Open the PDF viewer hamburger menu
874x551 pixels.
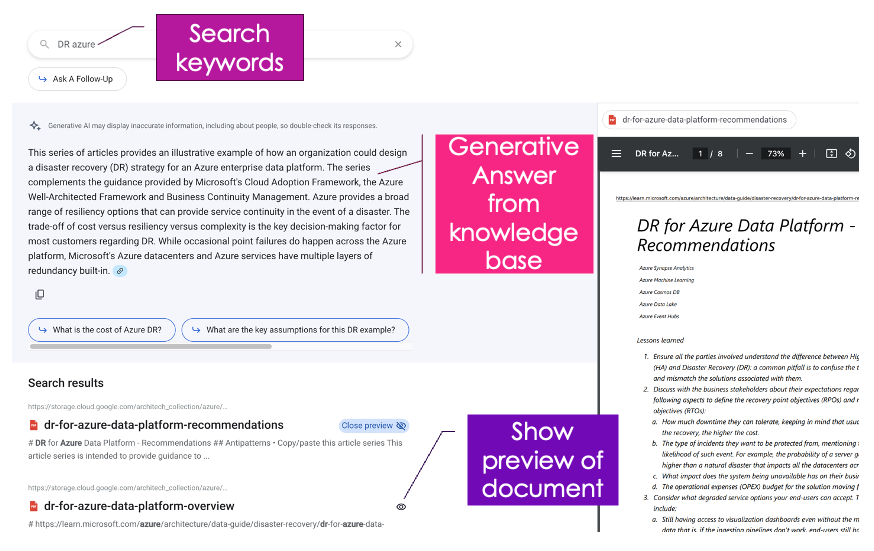(x=616, y=154)
